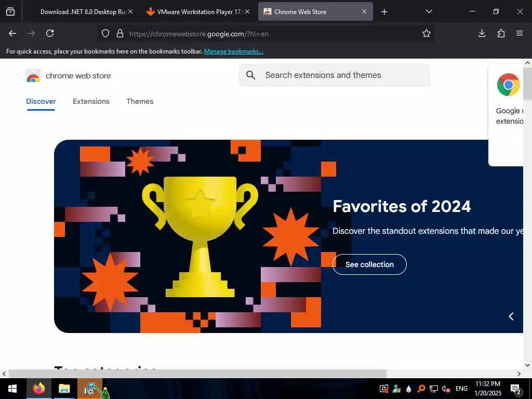View site security padlock info
The image size is (532, 399).
[x=120, y=34]
